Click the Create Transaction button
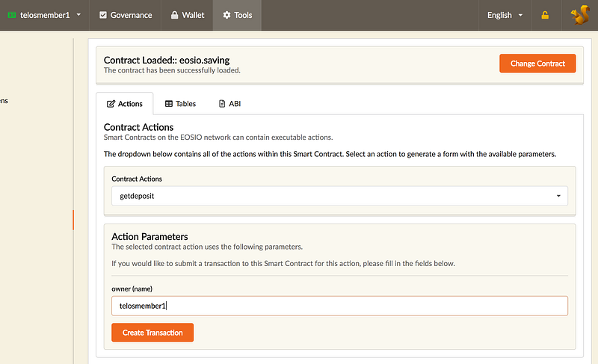This screenshot has height=364, width=598. coord(152,333)
